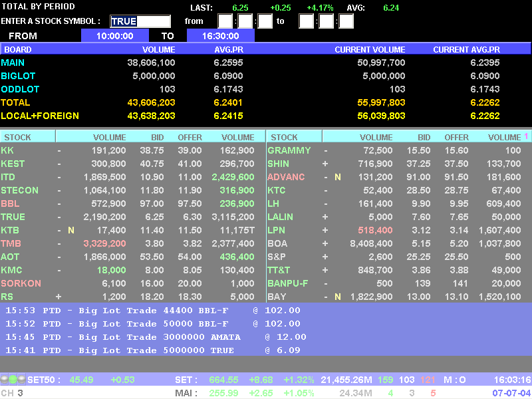Select stock KMC in the quote list
532x399 pixels.
pos(11,270)
